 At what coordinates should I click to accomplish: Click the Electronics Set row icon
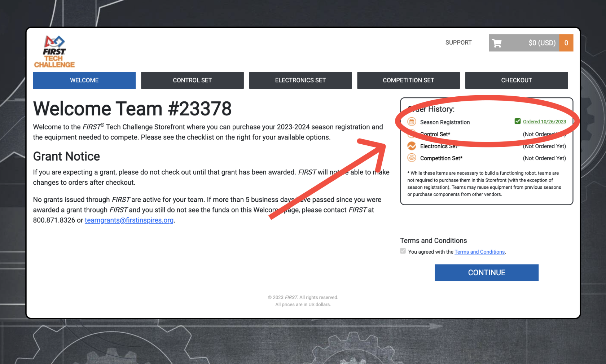(412, 146)
